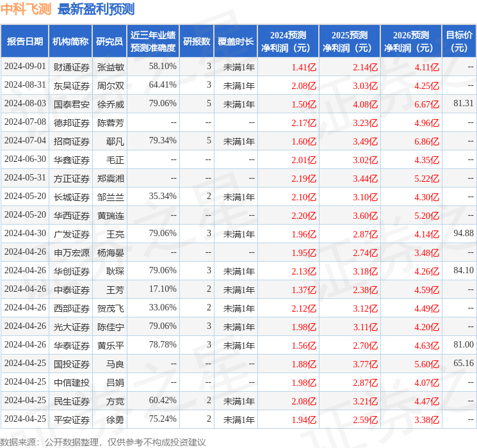Click the date 2024-09-01
The height and width of the screenshot is (448, 477).
(25, 66)
